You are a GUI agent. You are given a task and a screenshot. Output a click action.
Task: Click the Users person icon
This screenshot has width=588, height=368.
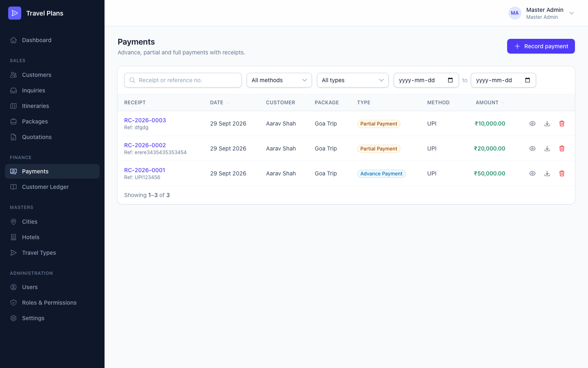[x=13, y=287]
